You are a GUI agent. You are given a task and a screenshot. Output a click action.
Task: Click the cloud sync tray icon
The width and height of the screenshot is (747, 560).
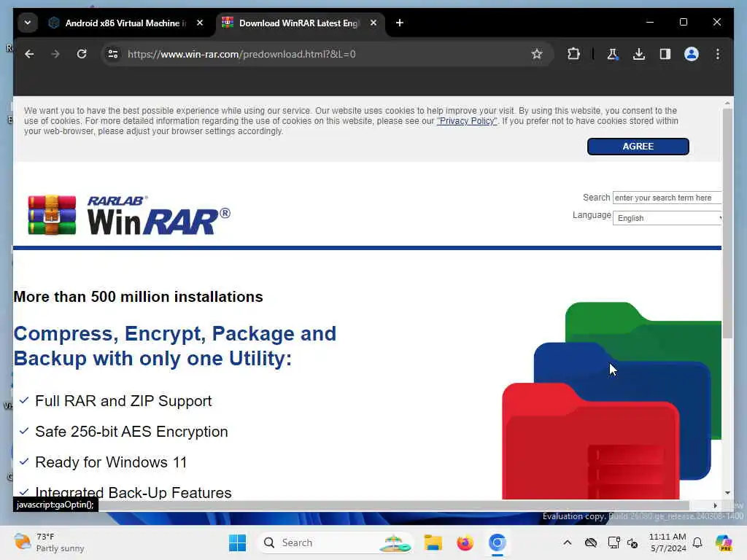591,542
